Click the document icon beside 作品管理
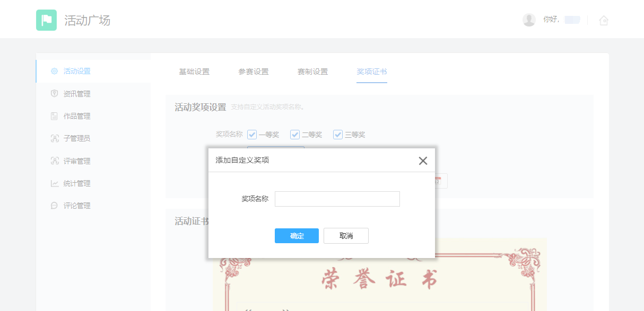 coord(54,116)
